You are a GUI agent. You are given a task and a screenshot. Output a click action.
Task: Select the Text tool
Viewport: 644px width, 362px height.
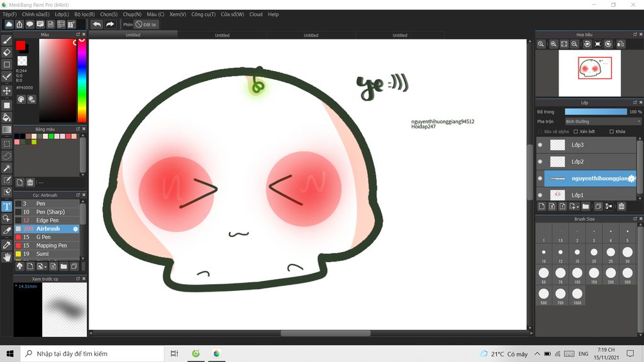tap(7, 206)
